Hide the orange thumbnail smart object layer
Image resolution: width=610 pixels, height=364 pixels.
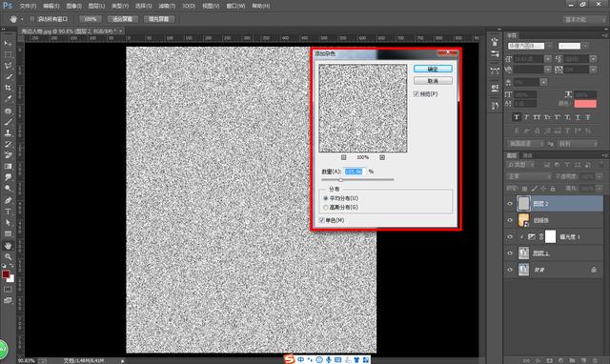tap(510, 220)
